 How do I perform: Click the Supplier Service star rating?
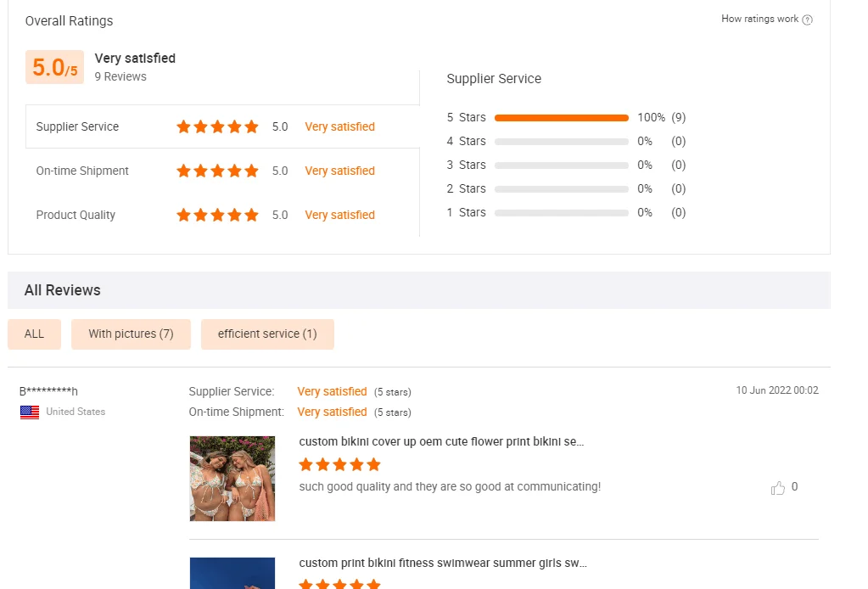(217, 127)
